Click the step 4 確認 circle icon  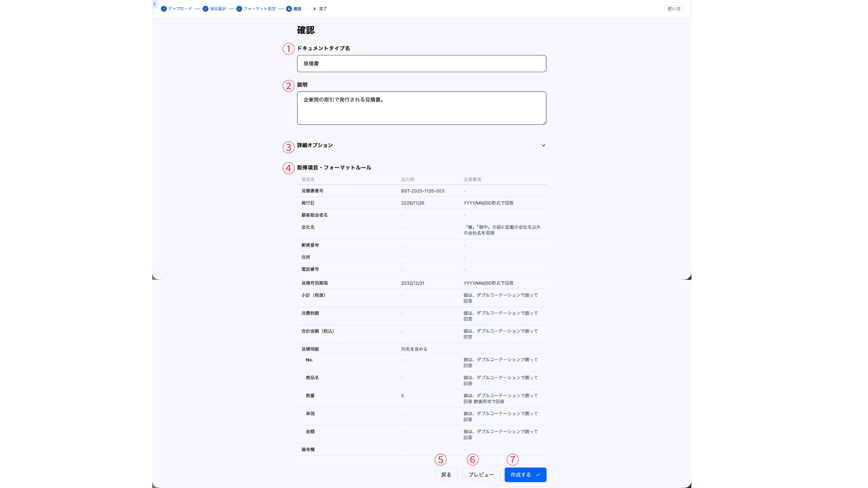click(289, 9)
